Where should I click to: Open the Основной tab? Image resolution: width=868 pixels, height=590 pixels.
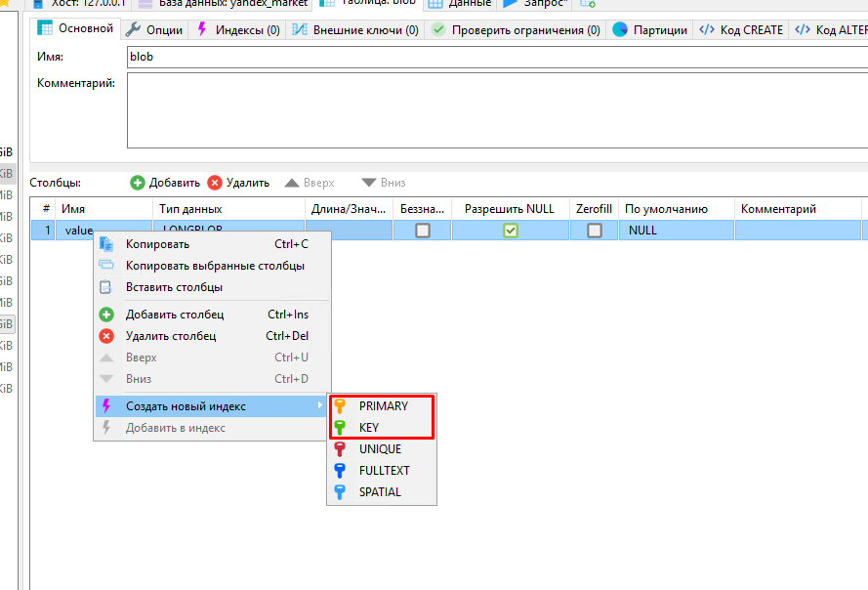(x=75, y=28)
